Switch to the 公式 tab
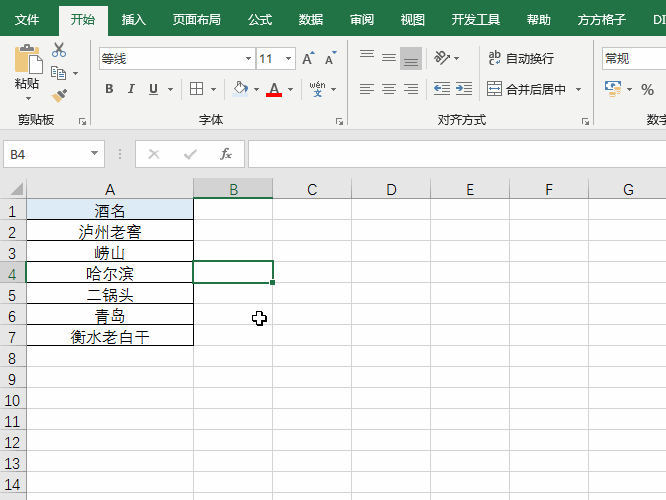The width and height of the screenshot is (666, 500). [x=260, y=20]
